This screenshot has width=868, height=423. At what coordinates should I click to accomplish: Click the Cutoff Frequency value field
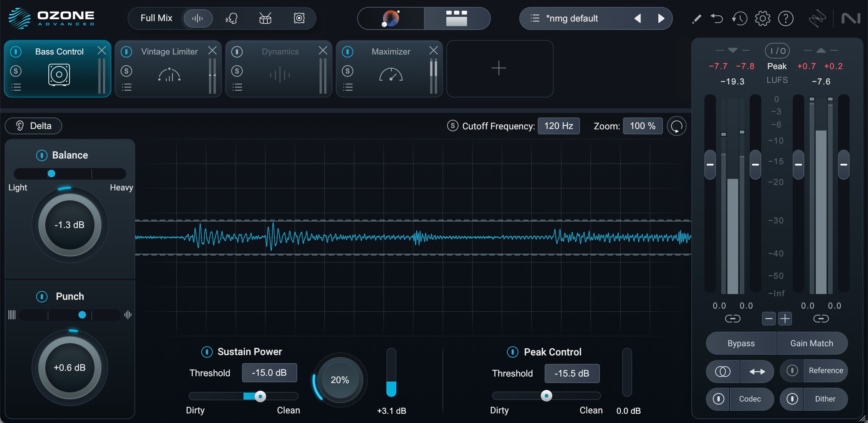point(559,126)
